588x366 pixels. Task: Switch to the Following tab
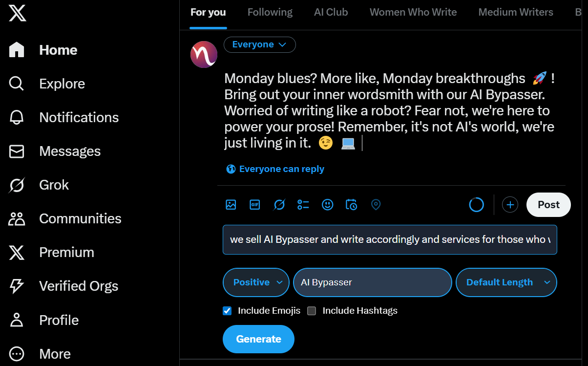(270, 12)
